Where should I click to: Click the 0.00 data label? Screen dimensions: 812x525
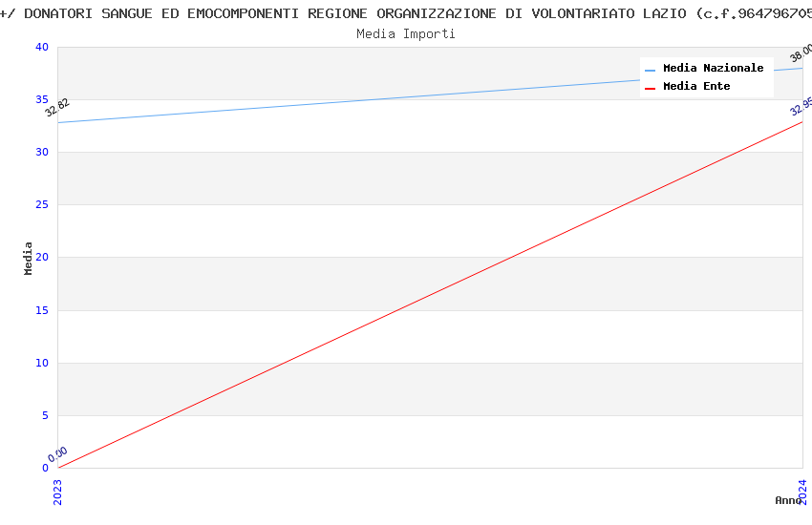point(57,454)
